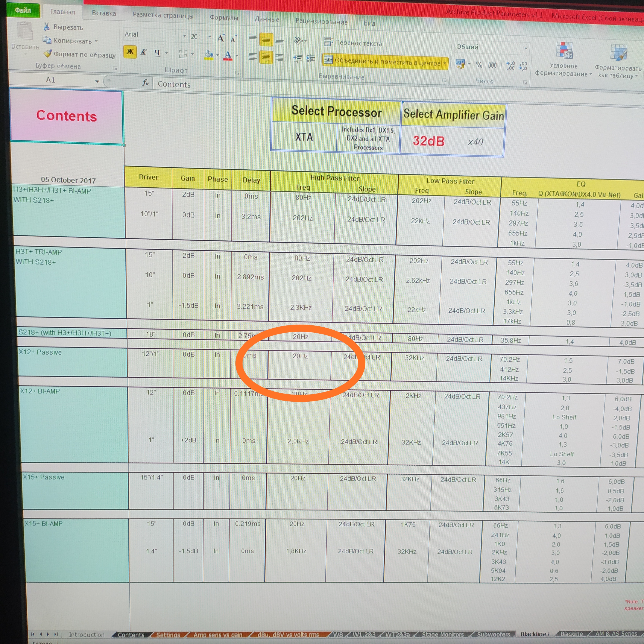Image resolution: width=644 pixels, height=644 pixels.
Task: Align text to top of cell
Action: [253, 38]
